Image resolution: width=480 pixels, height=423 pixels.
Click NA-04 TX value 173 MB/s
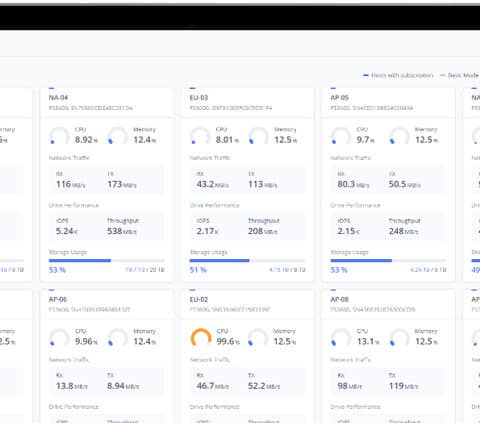pyautogui.click(x=122, y=184)
